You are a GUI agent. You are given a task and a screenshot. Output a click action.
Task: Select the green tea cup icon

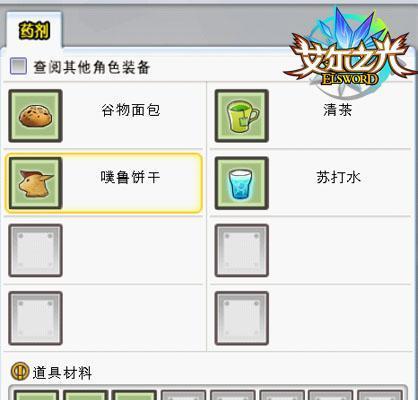[242, 116]
